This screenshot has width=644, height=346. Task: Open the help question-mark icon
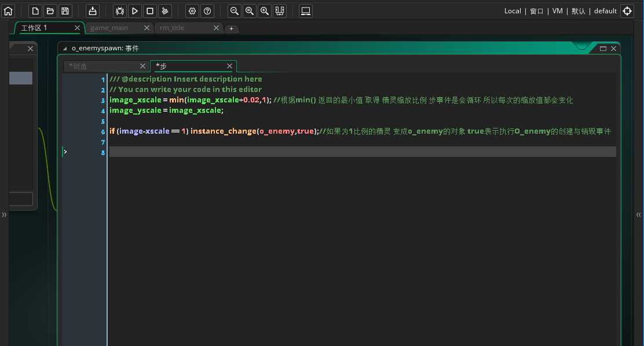point(207,11)
